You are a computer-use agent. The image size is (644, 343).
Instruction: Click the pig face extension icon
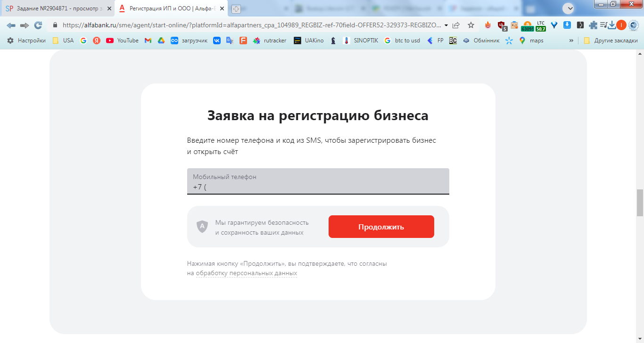tap(514, 25)
